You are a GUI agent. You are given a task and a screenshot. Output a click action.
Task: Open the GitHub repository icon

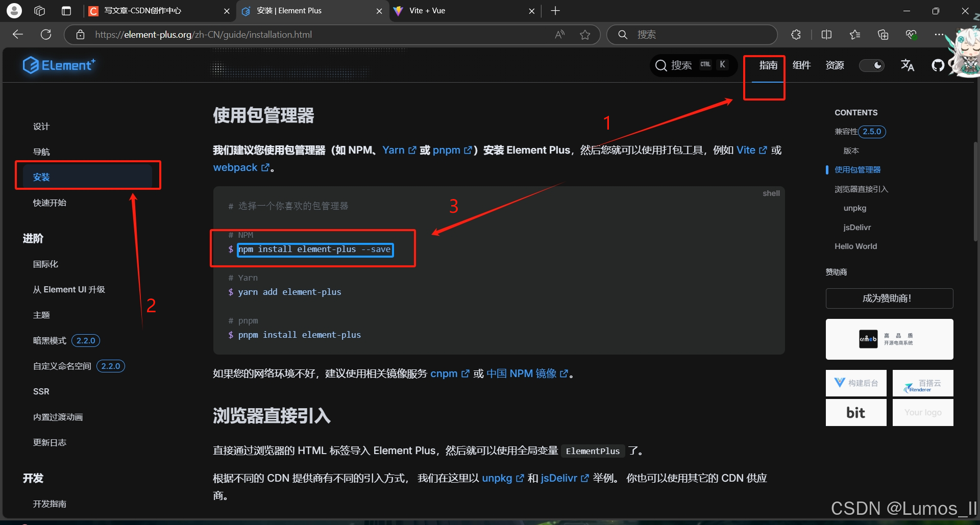pos(938,65)
